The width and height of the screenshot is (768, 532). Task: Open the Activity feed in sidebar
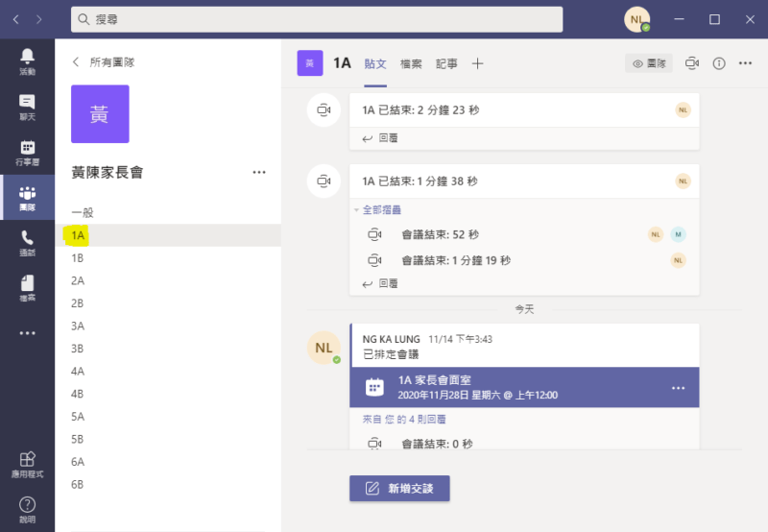click(x=27, y=61)
